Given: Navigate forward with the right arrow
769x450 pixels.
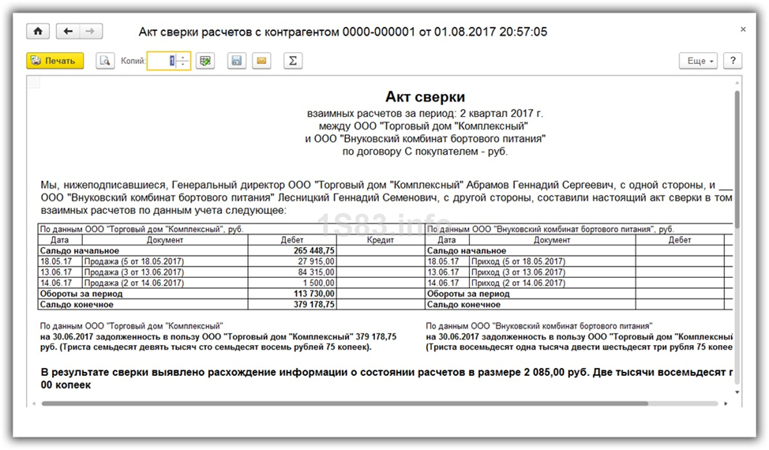Looking at the screenshot, I should click(91, 31).
